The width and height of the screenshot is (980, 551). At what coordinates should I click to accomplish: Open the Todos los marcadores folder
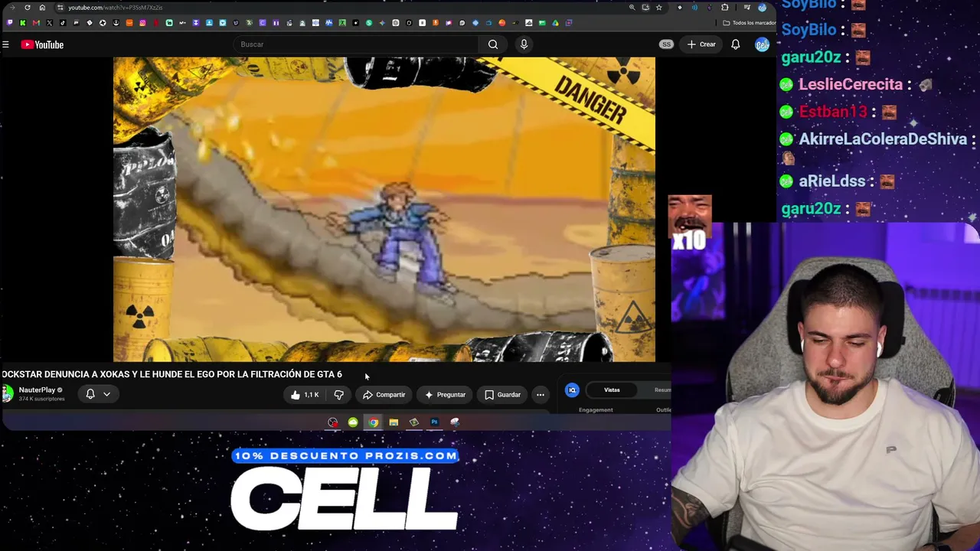point(748,23)
